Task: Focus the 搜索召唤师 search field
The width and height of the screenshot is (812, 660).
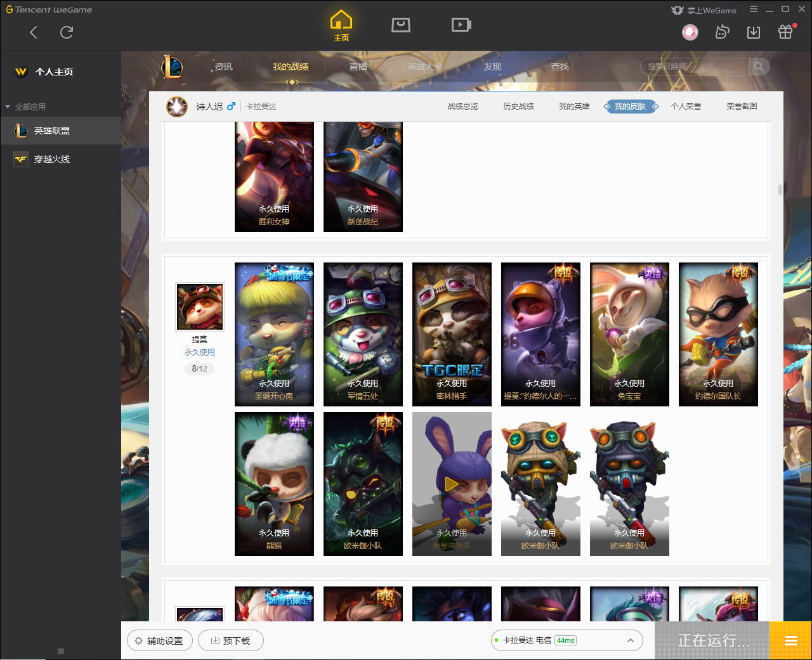Action: (695, 67)
